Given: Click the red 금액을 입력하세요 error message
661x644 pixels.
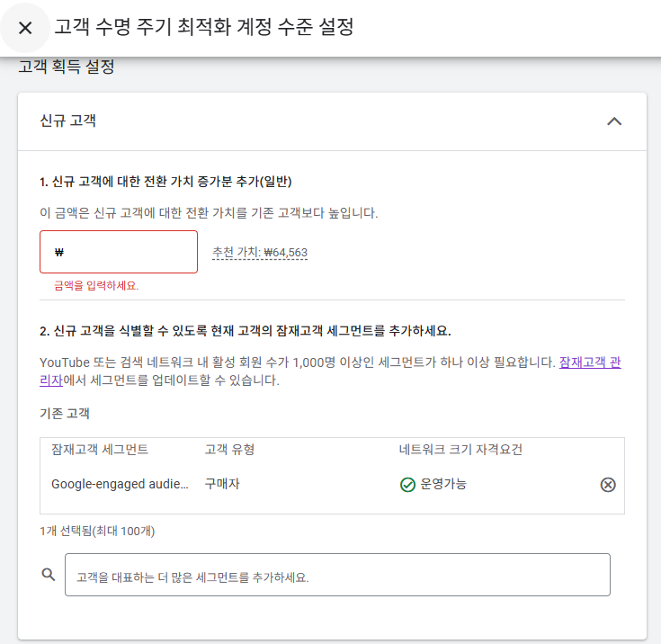Looking at the screenshot, I should [96, 285].
